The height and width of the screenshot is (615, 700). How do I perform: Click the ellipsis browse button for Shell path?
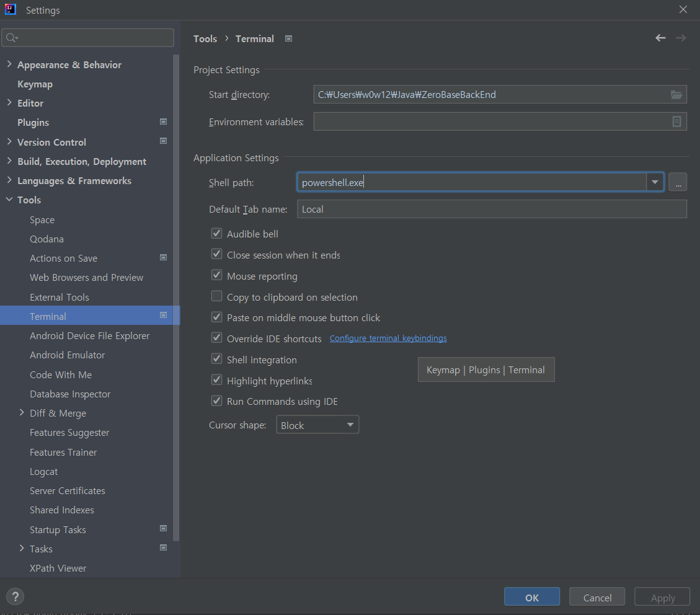point(678,182)
